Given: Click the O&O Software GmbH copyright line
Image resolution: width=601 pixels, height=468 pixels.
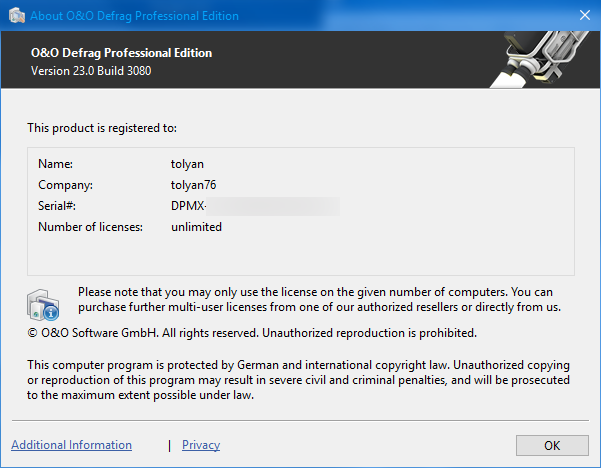Looking at the screenshot, I should point(251,332).
